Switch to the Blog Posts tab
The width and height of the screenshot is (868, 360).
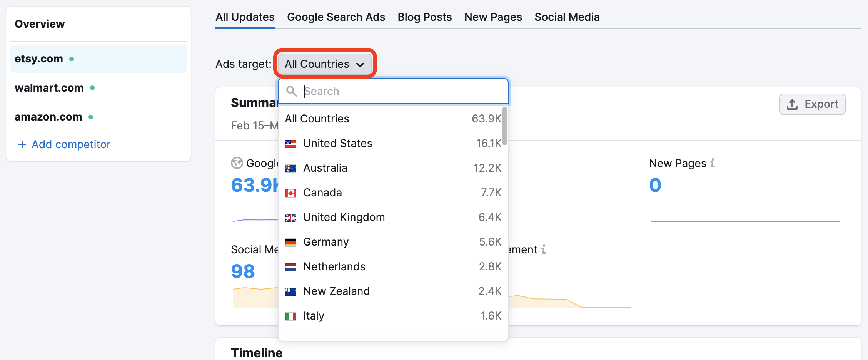pos(424,17)
